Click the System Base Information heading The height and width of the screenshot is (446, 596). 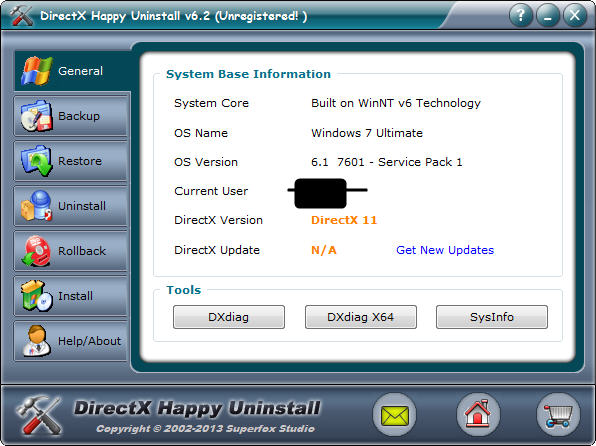[x=248, y=74]
